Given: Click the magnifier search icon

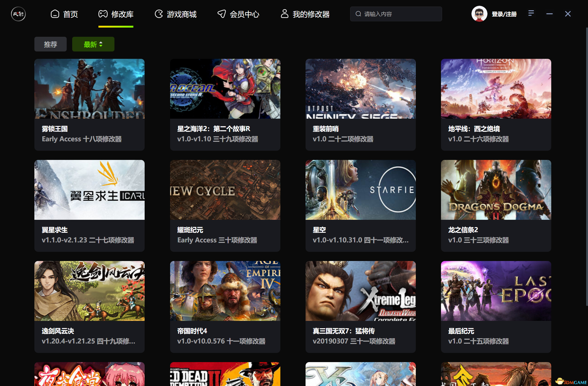Looking at the screenshot, I should point(358,14).
